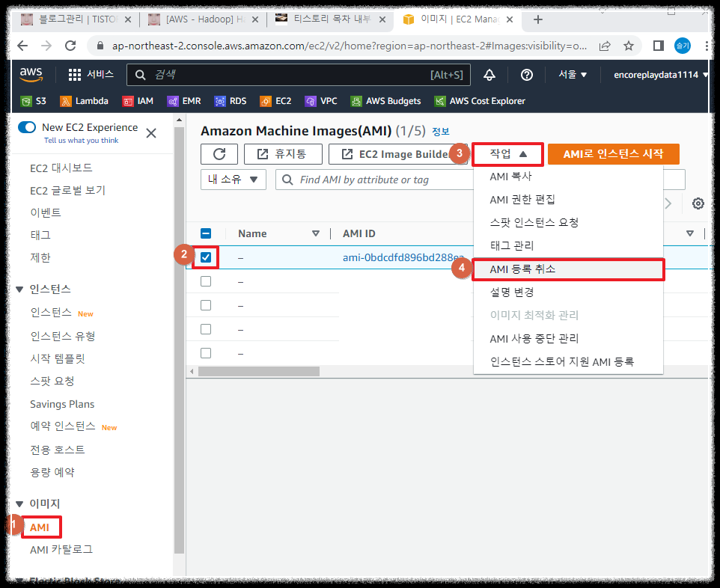The width and height of the screenshot is (720, 588).
Task: Click the AWS 검색 search box
Action: coord(299,75)
